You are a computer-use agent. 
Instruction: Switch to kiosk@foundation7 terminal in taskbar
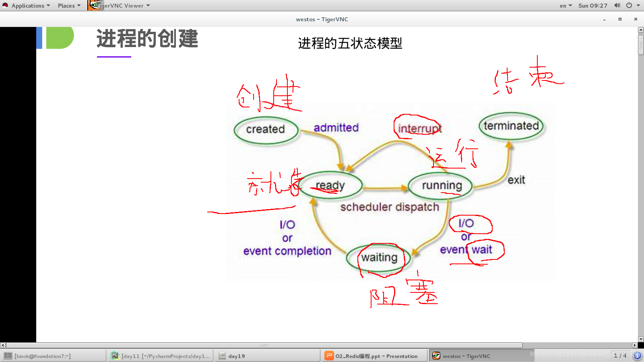(54, 356)
